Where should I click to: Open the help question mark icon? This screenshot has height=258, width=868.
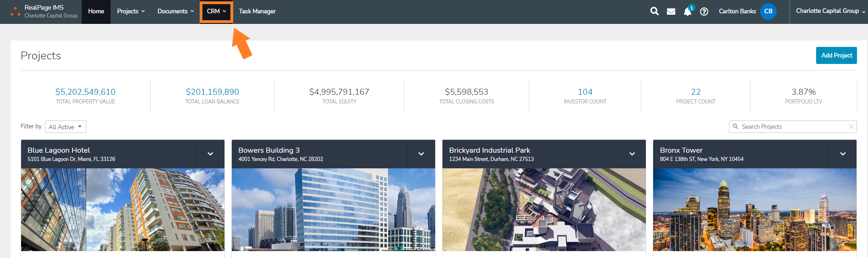coord(704,11)
